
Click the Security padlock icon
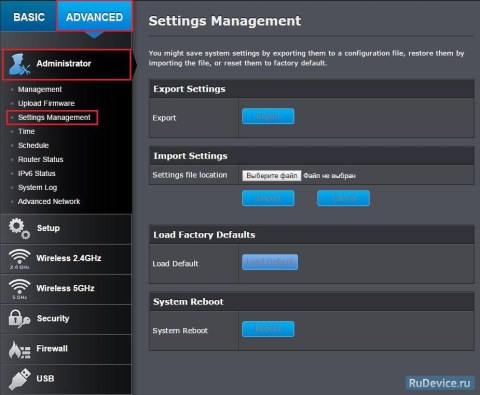click(x=19, y=319)
